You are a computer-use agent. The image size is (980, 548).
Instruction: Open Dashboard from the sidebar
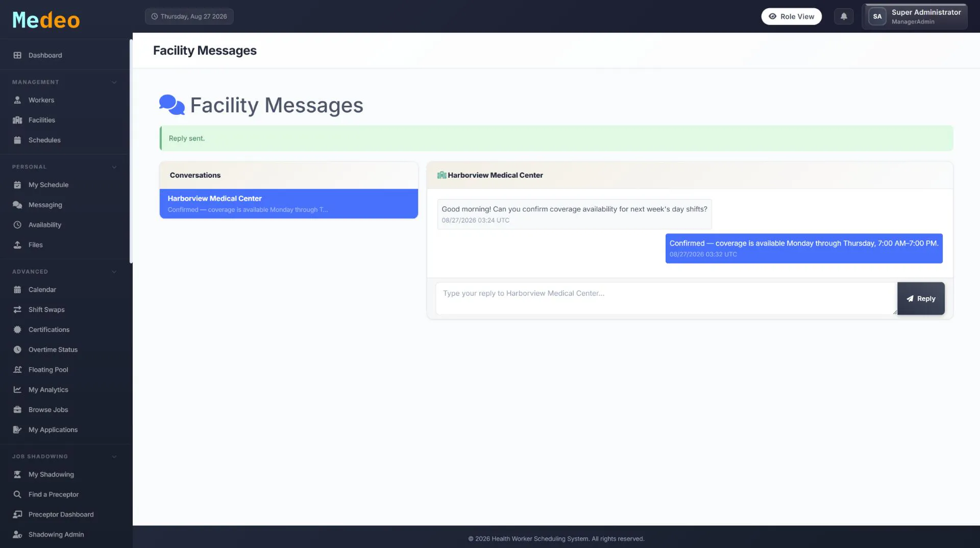point(64,55)
